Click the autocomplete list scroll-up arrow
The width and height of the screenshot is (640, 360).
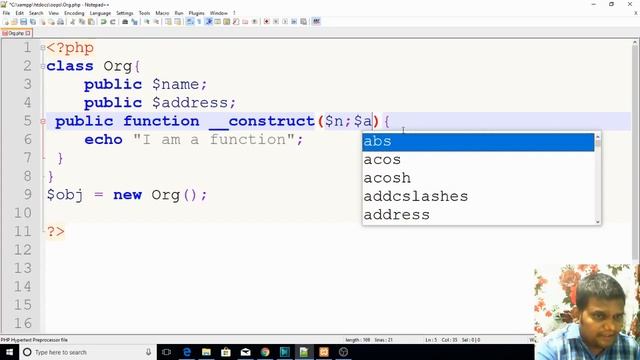click(x=598, y=136)
